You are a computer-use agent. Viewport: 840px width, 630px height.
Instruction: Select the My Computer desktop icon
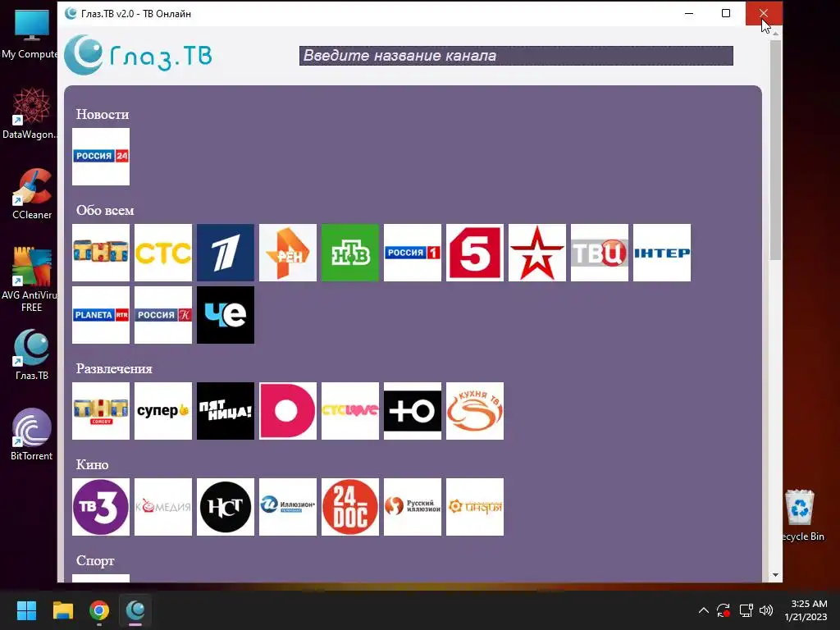tap(32, 33)
